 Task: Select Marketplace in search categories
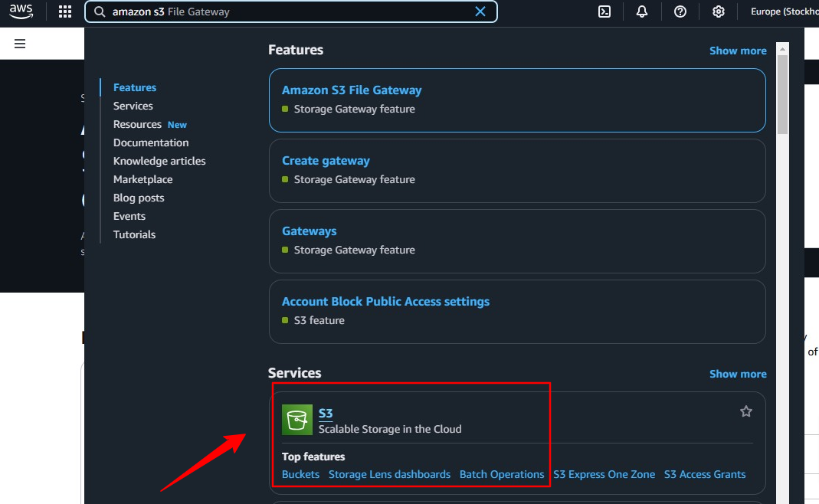coord(143,179)
